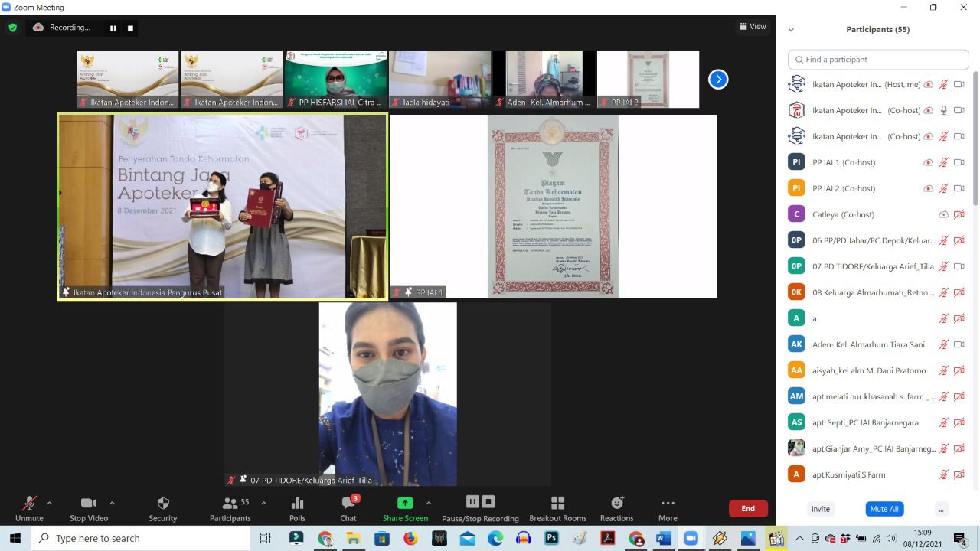Click the taskbar search box
Viewport: 980px width, 551px height.
pos(140,538)
